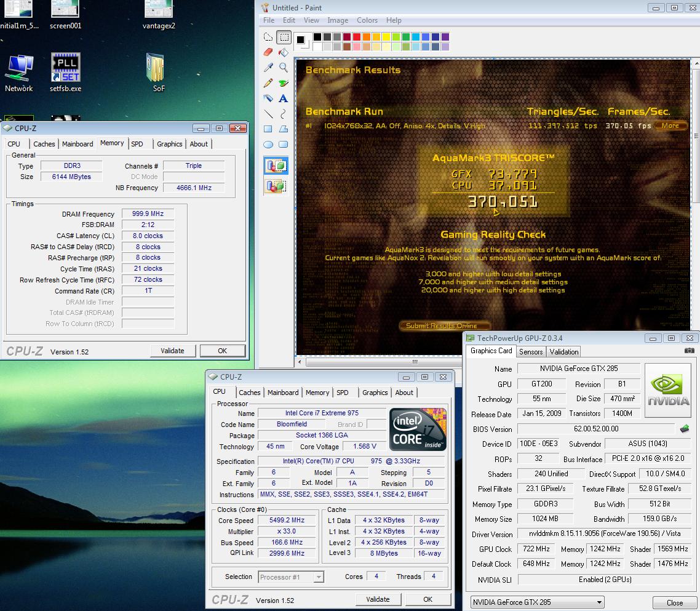This screenshot has height=611, width=700.
Task: Select the Rounded Rectangle tool
Action: click(284, 144)
